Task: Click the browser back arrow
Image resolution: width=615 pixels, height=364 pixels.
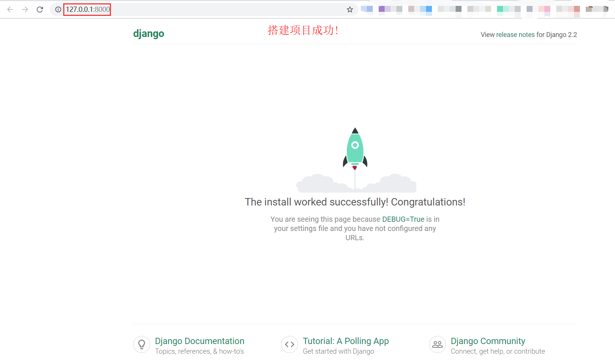Action: [x=10, y=10]
